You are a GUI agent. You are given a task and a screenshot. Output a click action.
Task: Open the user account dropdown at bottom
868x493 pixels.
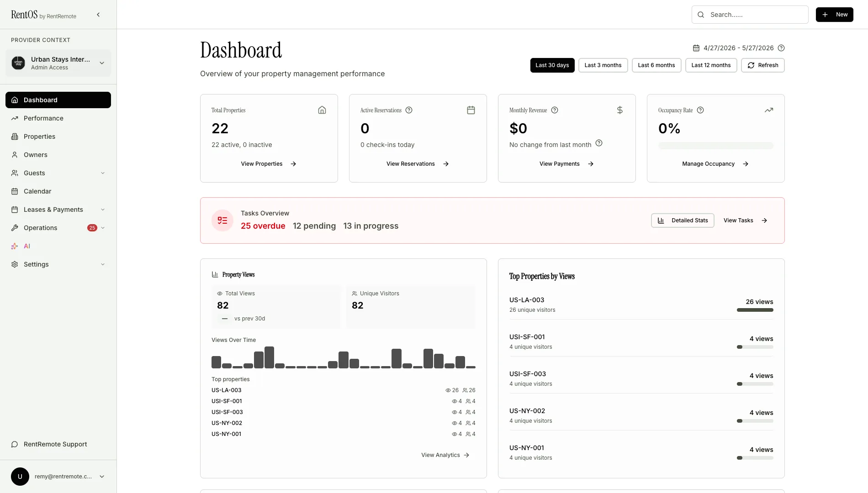click(58, 477)
